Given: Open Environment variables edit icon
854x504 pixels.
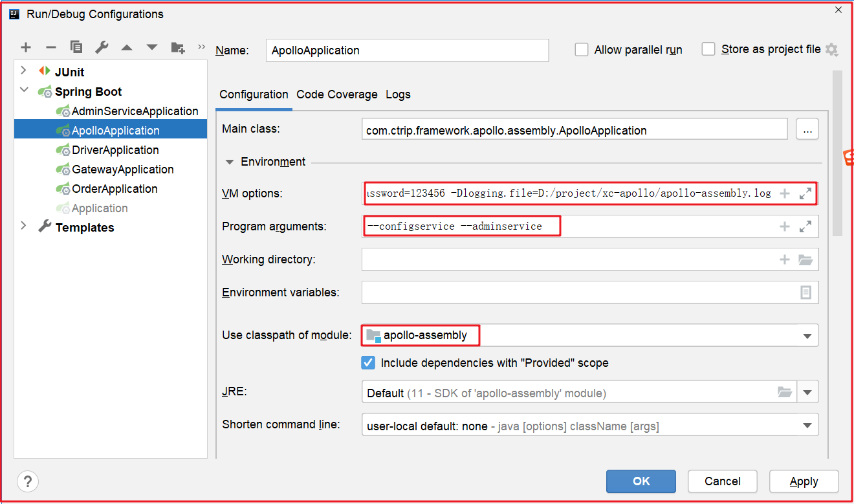Looking at the screenshot, I should [805, 292].
